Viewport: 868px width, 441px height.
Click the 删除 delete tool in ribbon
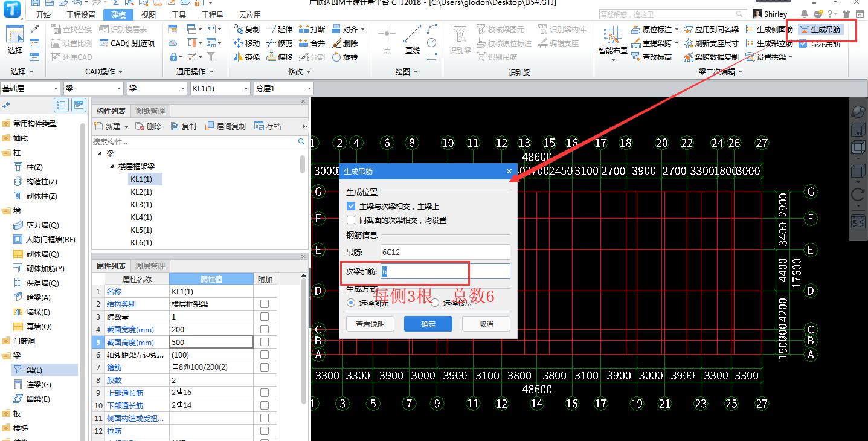click(344, 43)
